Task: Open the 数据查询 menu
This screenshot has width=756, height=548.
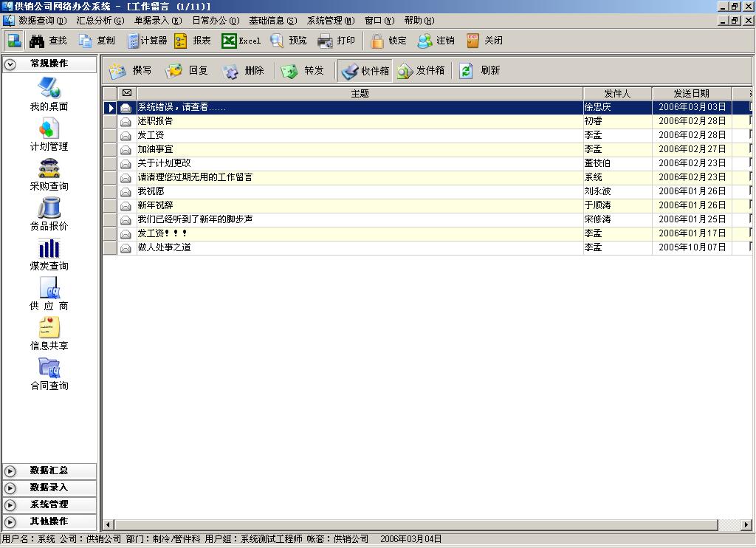Action: (x=42, y=21)
